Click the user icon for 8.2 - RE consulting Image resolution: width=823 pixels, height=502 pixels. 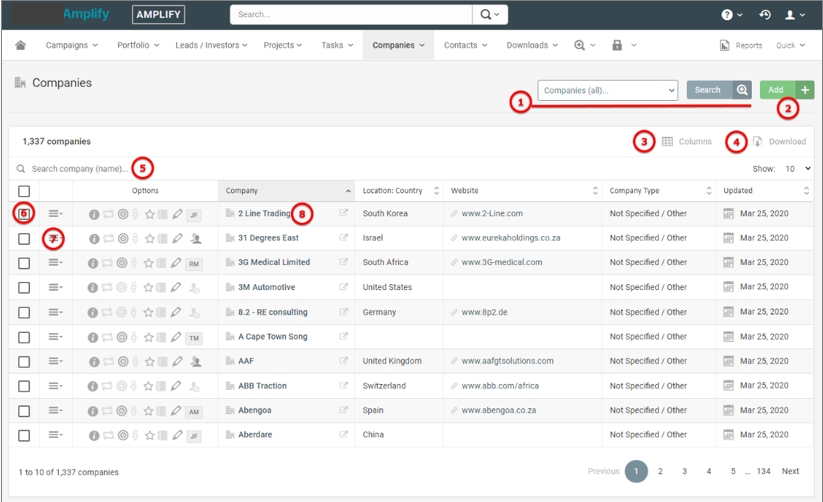(x=194, y=313)
